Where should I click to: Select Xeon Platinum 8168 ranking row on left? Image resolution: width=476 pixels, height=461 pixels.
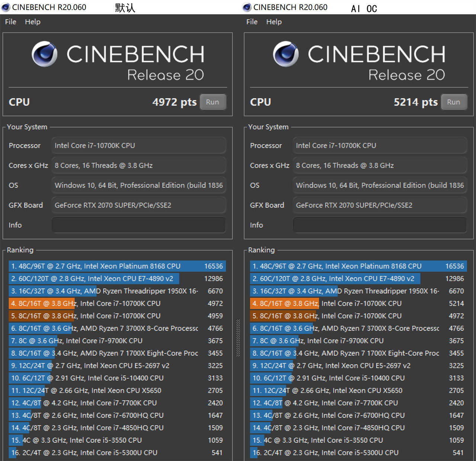click(x=117, y=266)
